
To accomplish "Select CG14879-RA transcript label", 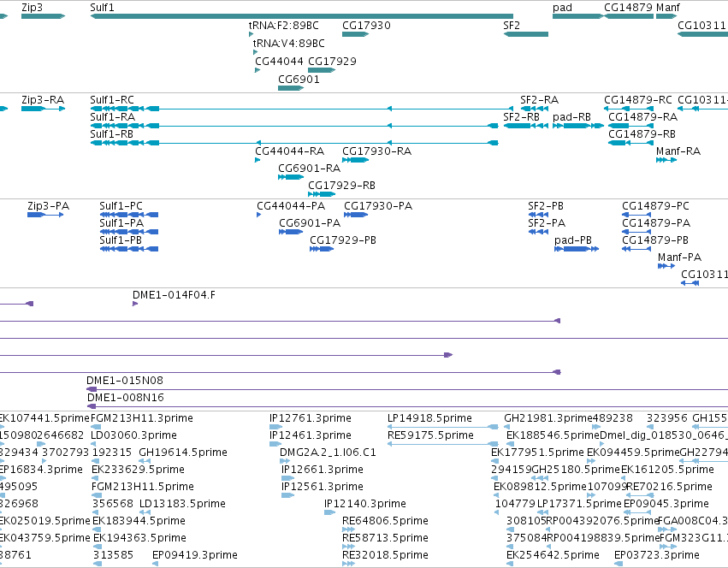I will (643, 117).
